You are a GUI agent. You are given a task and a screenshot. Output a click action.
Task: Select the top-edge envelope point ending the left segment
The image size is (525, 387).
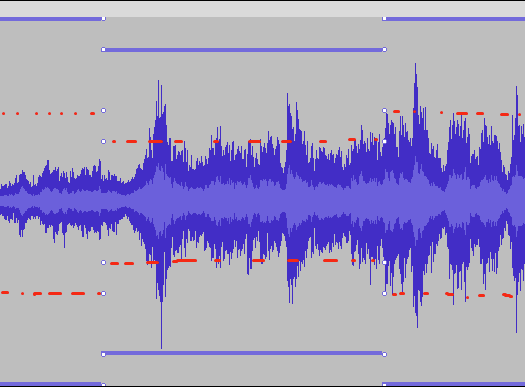(x=103, y=19)
